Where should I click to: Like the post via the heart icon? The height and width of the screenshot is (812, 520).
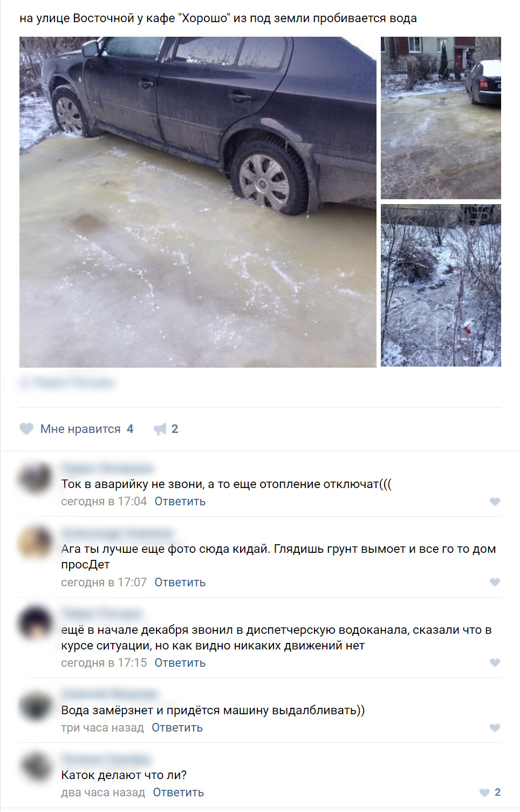click(26, 429)
